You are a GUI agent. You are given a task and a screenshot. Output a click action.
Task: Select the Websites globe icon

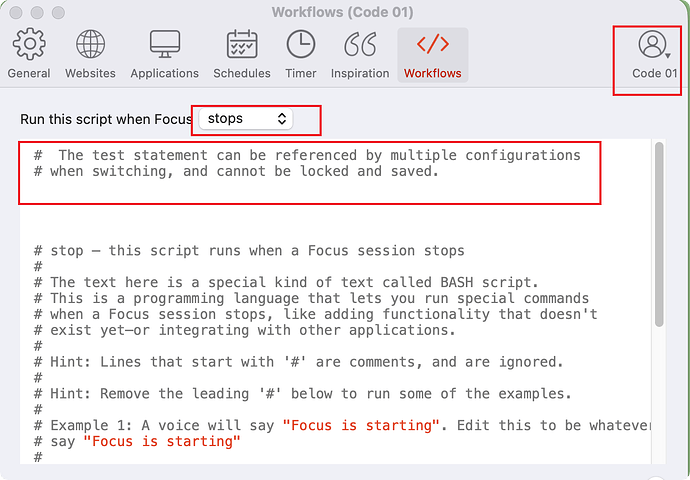pos(90,44)
